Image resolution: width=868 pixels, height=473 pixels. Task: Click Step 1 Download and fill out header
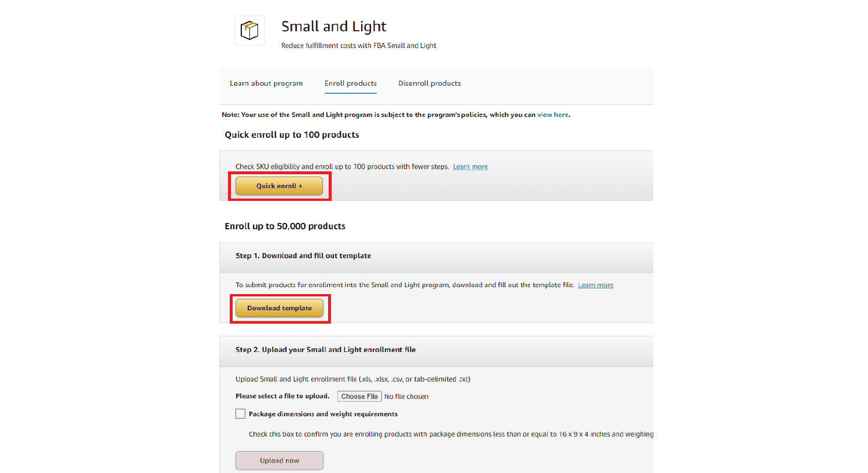pyautogui.click(x=303, y=255)
